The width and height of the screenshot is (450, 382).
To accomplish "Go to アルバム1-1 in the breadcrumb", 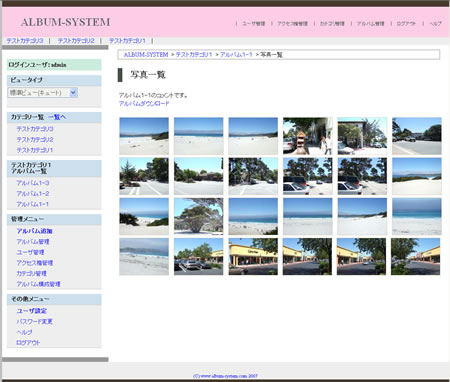I will click(236, 55).
